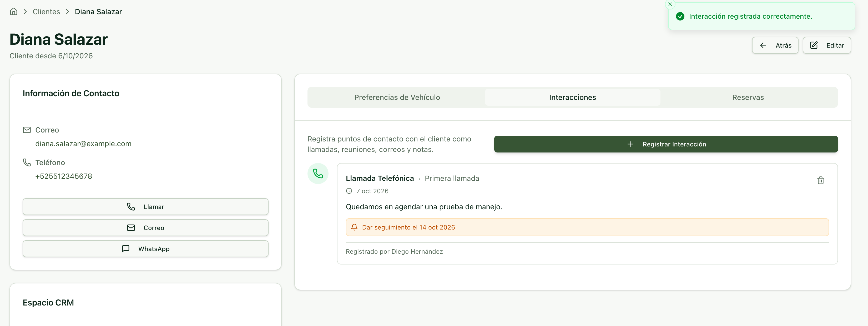
Task: Click 'Diana Salazar' page title
Action: [59, 39]
